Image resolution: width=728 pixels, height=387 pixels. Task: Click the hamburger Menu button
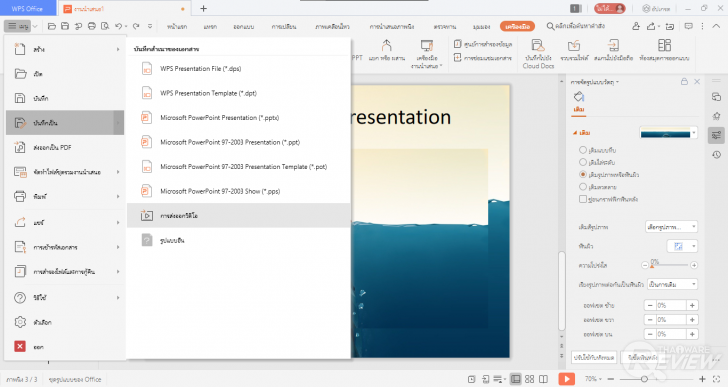point(19,26)
